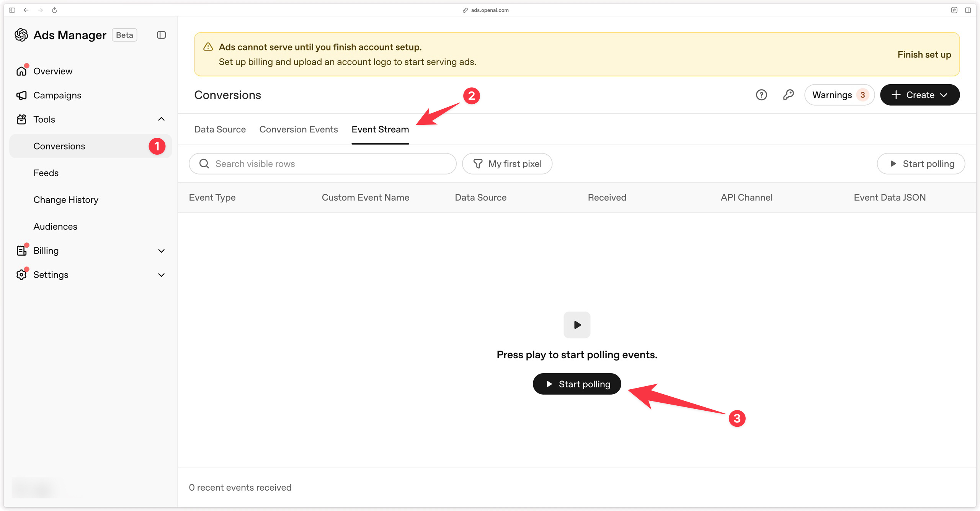Click the Ads Manager title text

tap(70, 35)
